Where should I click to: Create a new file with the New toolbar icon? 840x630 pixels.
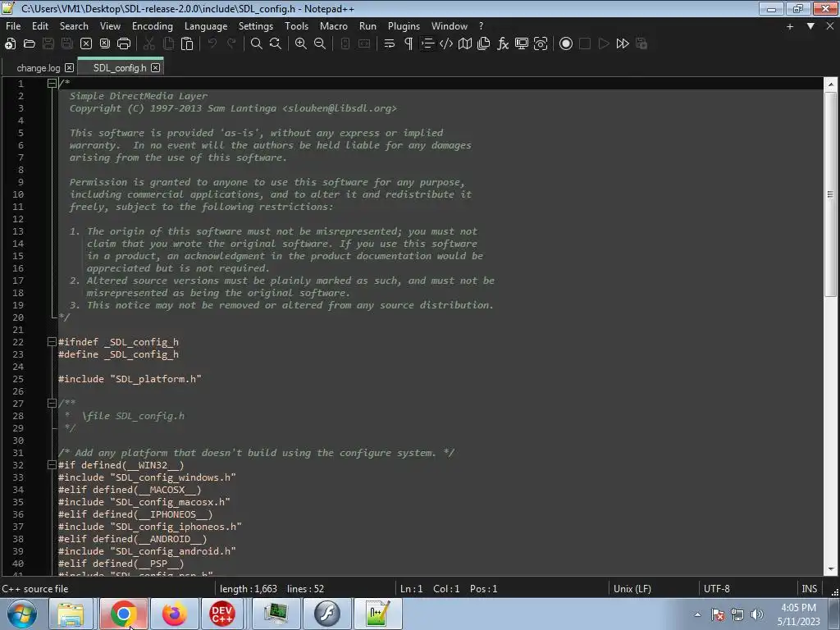click(10, 44)
